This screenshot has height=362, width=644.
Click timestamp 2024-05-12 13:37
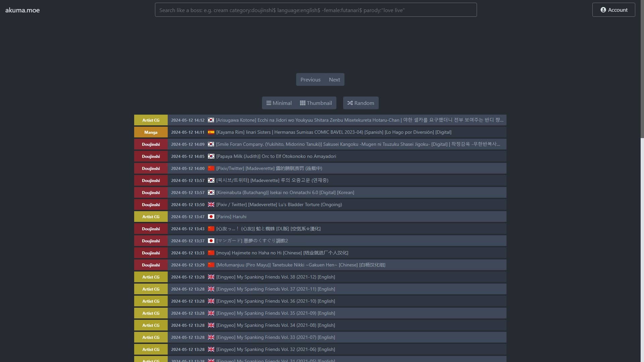(x=187, y=241)
